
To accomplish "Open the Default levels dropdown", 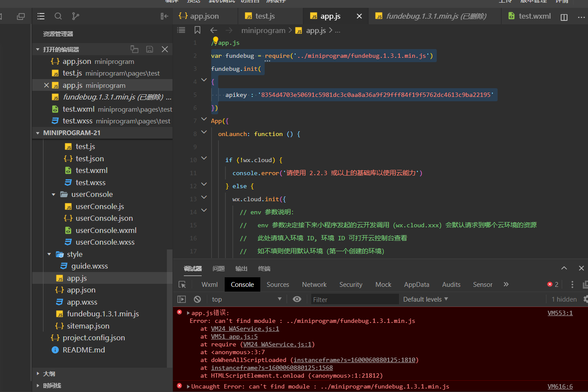I will 425,299.
